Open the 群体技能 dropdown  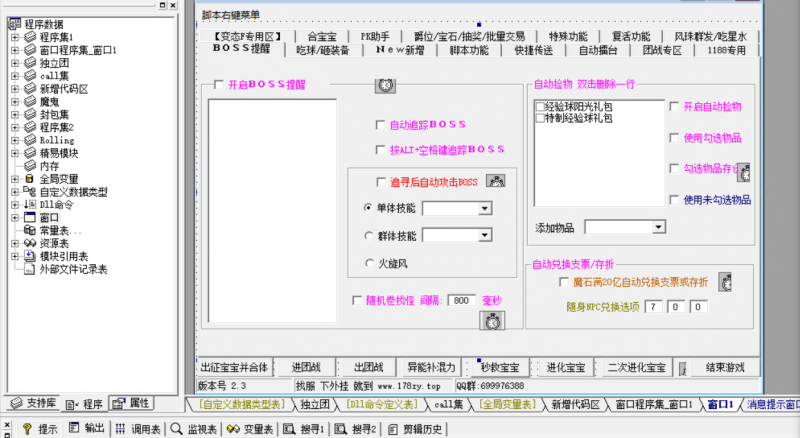click(x=485, y=235)
